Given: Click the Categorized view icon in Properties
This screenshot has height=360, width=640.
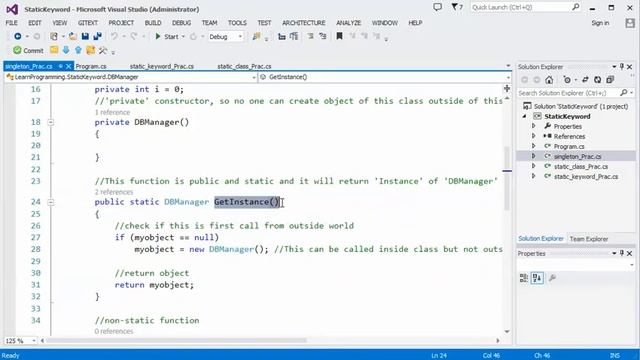Looking at the screenshot, I should point(524,278).
